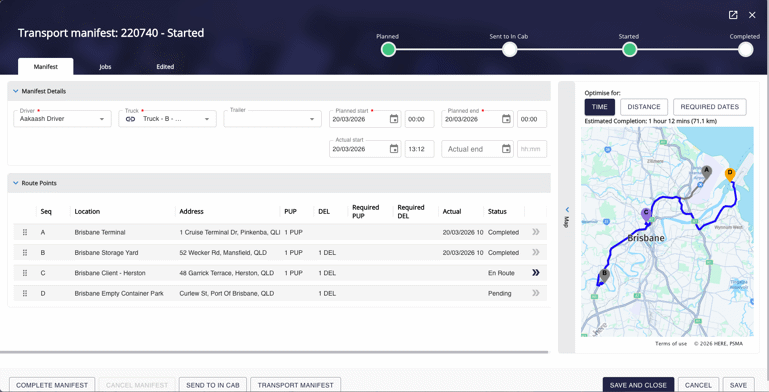Click Planned end time field
Screen dimensions: 769x392
click(x=532, y=119)
